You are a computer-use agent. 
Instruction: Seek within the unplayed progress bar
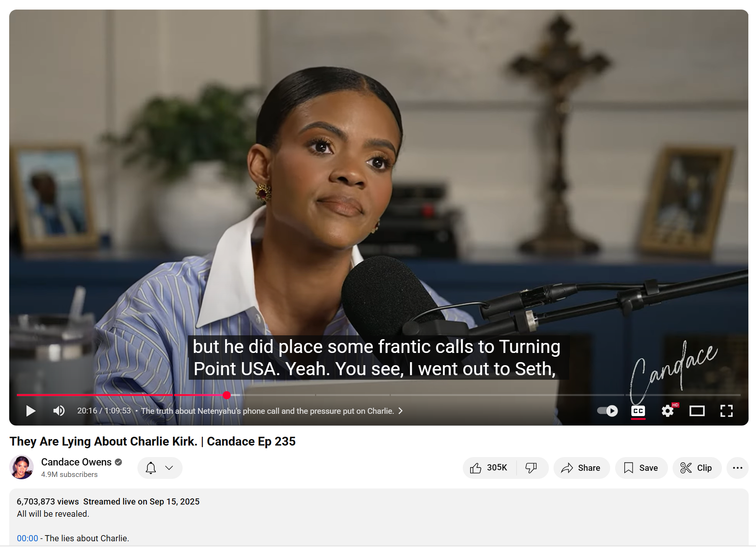coord(490,395)
